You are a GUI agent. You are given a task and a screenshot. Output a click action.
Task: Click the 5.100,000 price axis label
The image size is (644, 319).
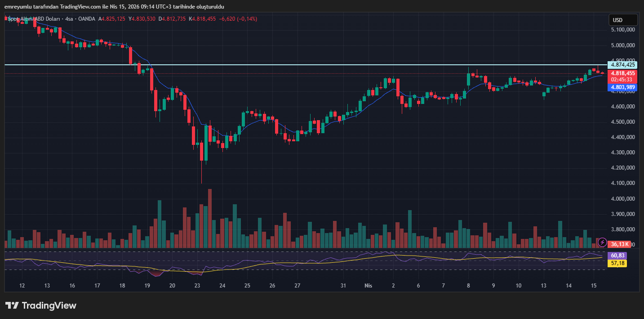[x=623, y=30]
